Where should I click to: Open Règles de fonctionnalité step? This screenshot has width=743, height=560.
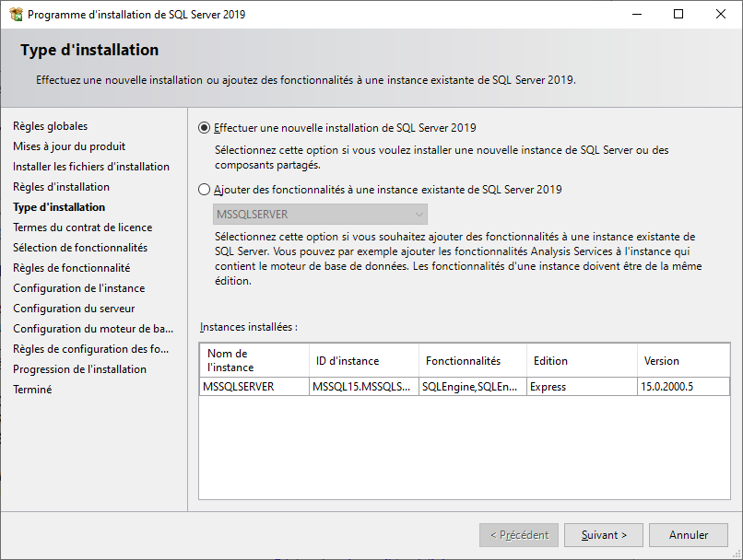(72, 268)
